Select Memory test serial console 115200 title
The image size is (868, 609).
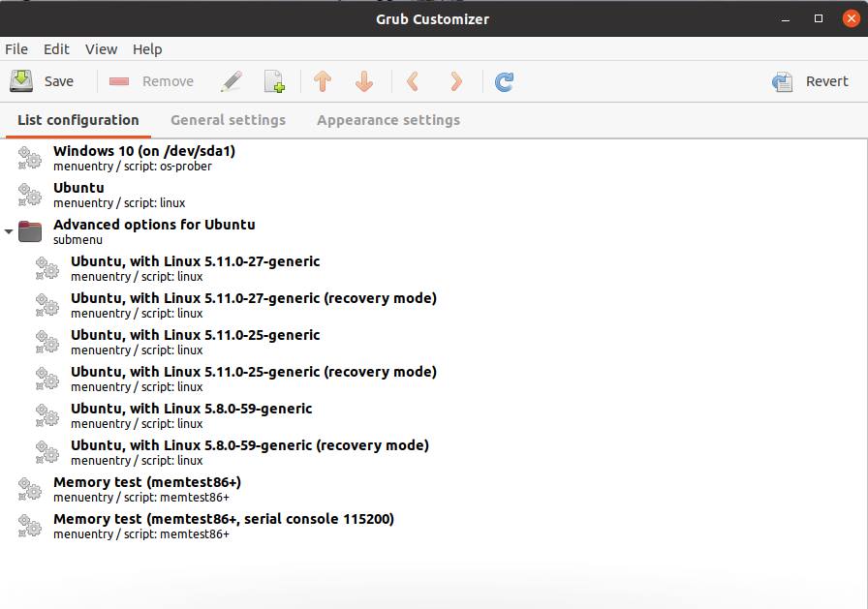point(224,519)
